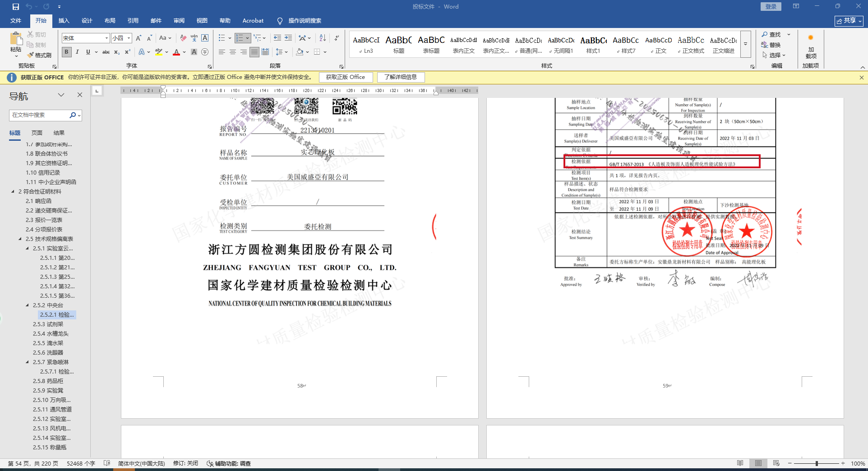The height and width of the screenshot is (471, 868).
Task: Open text effects with the outlined A icon
Action: (x=142, y=52)
